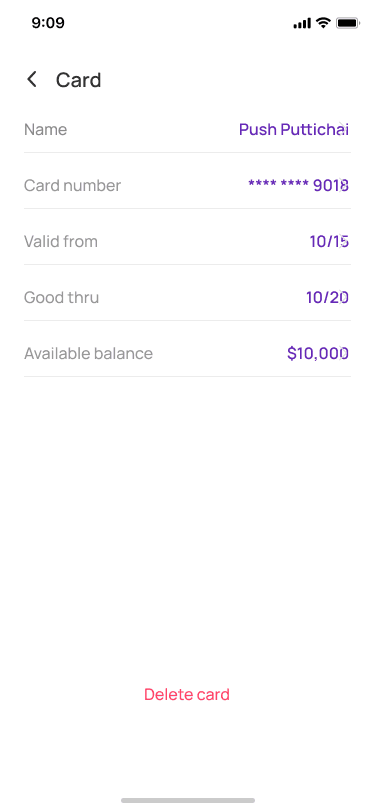Go back using the left chevron
The height and width of the screenshot is (812, 375).
[32, 80]
